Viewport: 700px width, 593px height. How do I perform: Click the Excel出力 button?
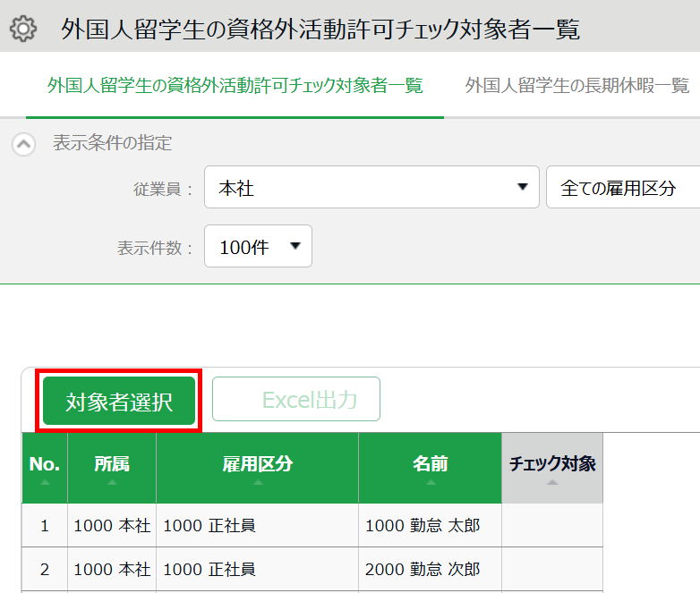pyautogui.click(x=296, y=399)
